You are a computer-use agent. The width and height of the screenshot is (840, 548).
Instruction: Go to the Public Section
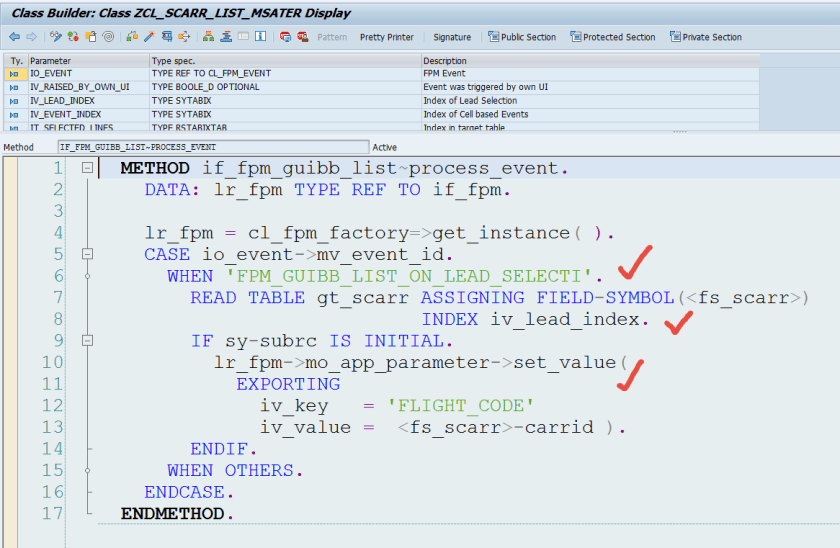pos(521,37)
